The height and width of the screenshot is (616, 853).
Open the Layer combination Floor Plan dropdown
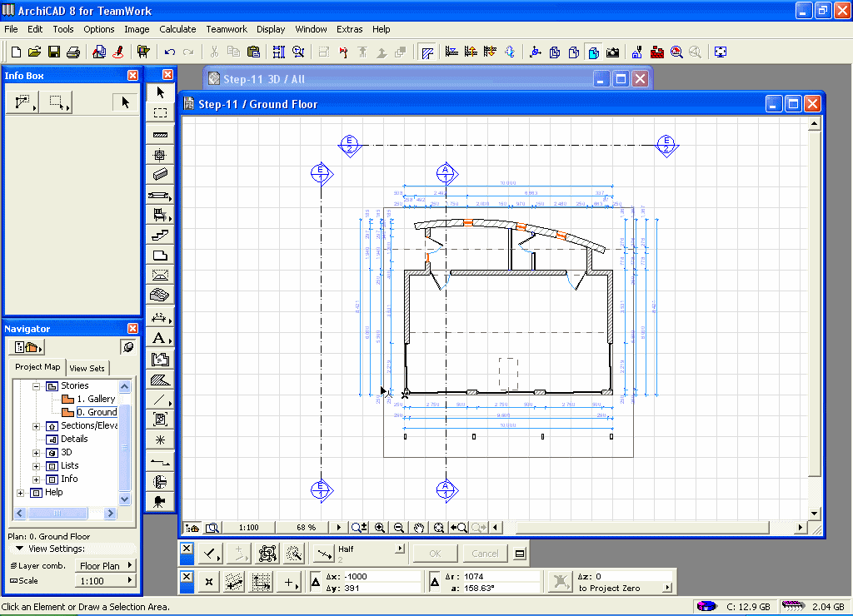coord(107,566)
